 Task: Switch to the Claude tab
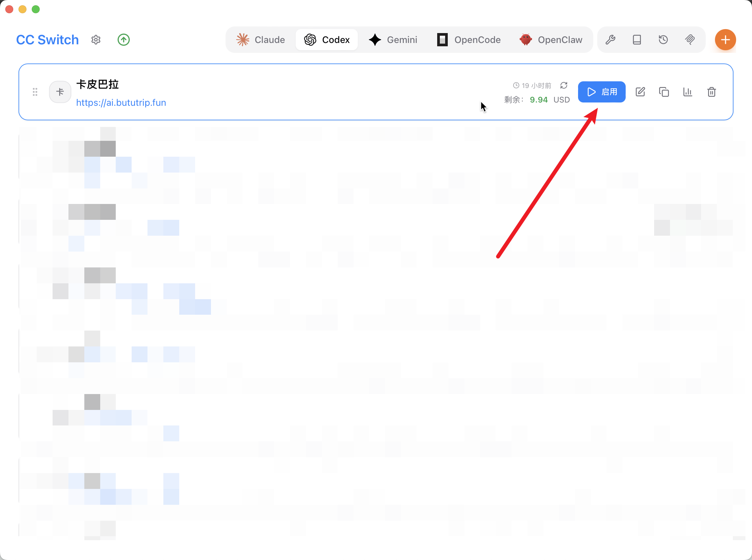coord(260,40)
